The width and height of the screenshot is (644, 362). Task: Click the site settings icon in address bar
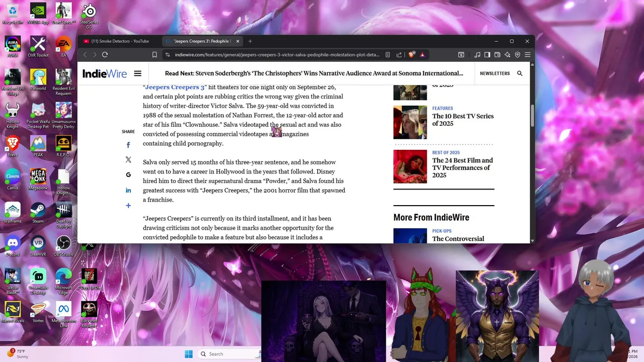click(168, 55)
